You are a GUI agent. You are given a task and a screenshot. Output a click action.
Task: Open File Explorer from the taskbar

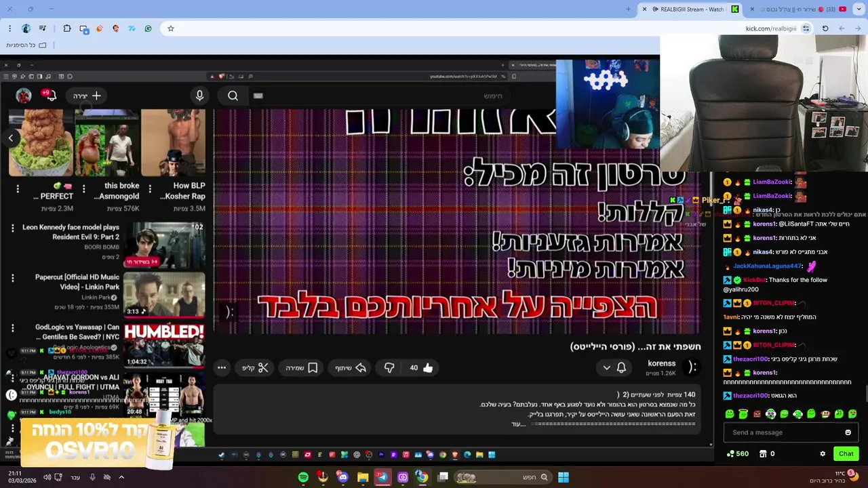coord(363,477)
